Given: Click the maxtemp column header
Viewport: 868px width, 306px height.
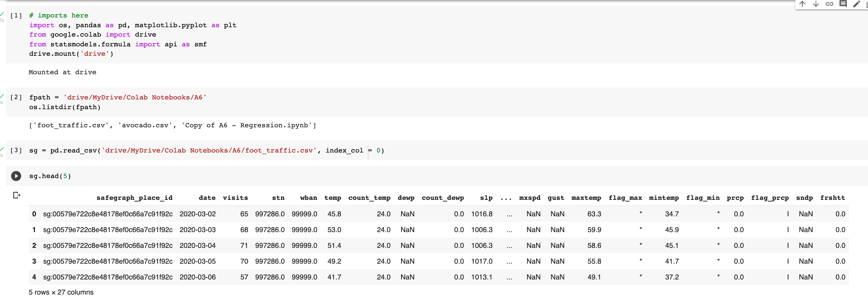Looking at the screenshot, I should click(x=586, y=198).
